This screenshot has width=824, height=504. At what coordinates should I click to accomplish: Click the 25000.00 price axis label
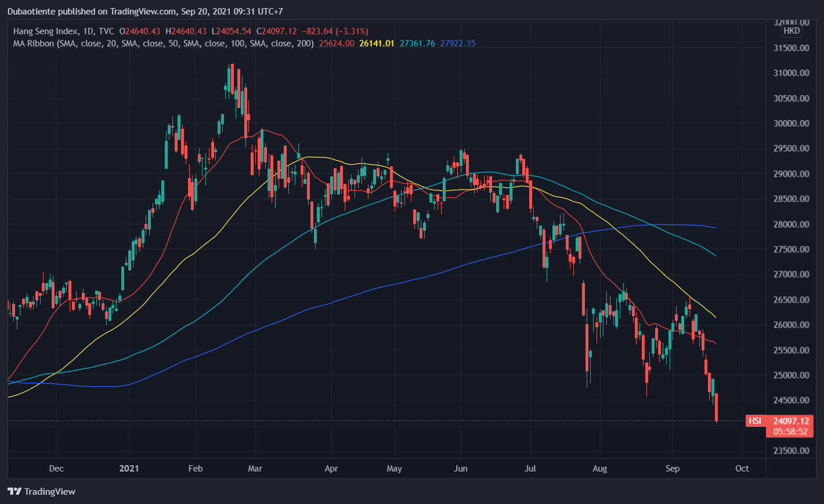[x=791, y=375]
